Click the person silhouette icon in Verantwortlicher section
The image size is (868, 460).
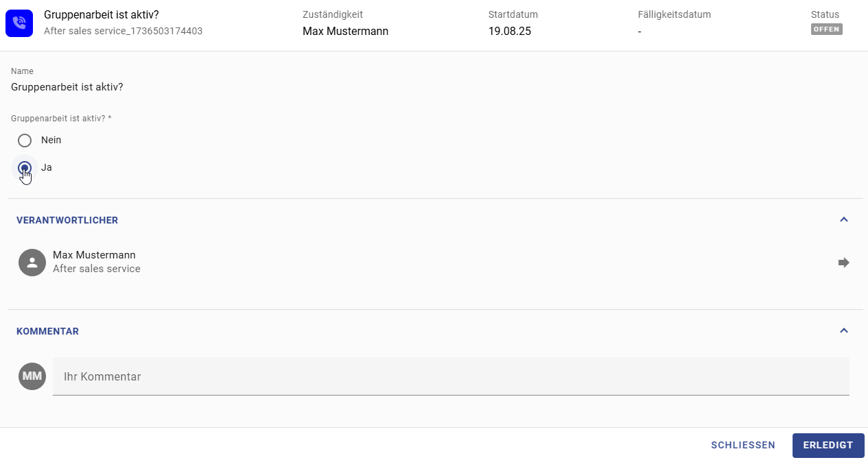click(32, 262)
